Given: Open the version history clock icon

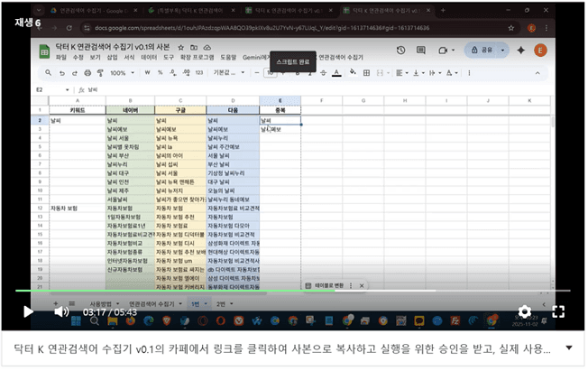Looking at the screenshot, I should 400,51.
